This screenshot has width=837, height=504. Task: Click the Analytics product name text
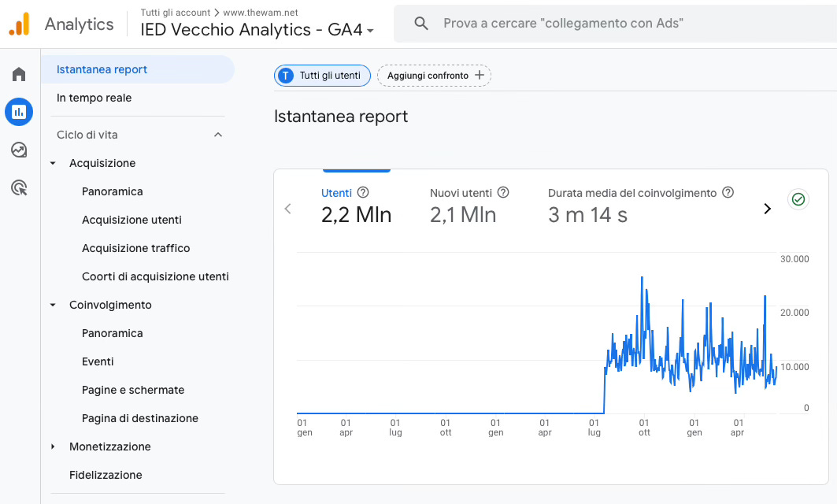click(79, 24)
